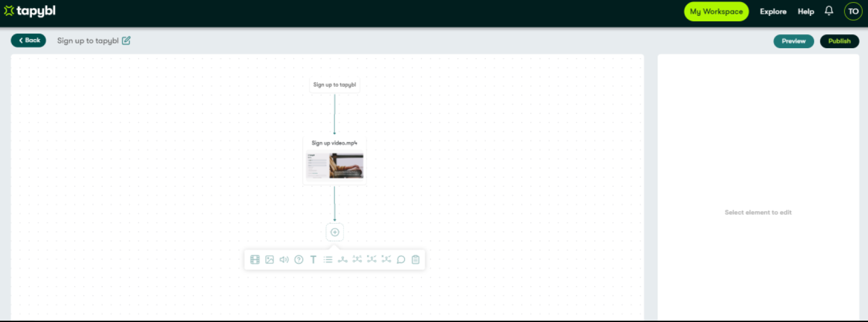Add an image element from the toolbar

click(x=269, y=259)
